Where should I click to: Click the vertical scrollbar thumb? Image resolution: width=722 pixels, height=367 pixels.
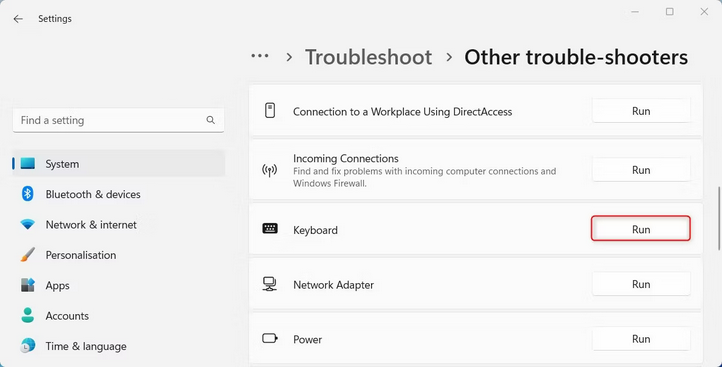[718, 218]
